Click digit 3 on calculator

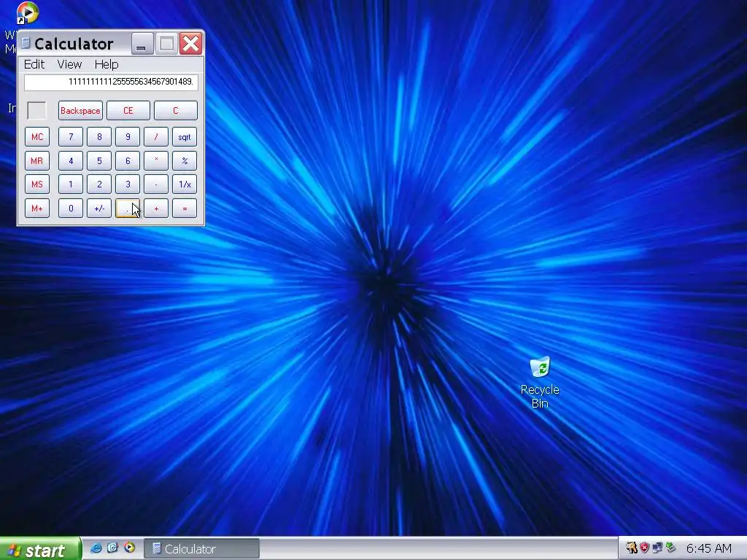click(128, 184)
